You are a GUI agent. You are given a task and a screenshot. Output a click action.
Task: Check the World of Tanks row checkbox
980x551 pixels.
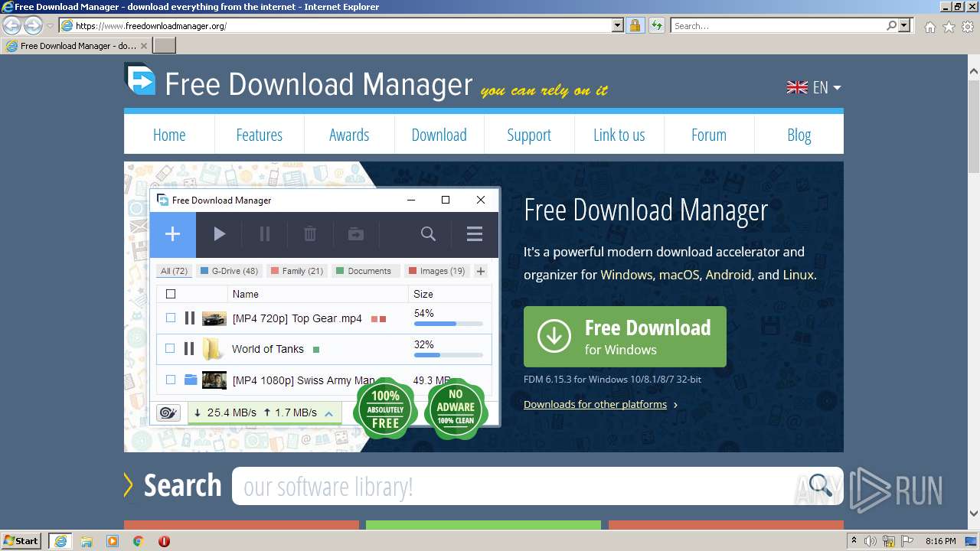click(170, 348)
